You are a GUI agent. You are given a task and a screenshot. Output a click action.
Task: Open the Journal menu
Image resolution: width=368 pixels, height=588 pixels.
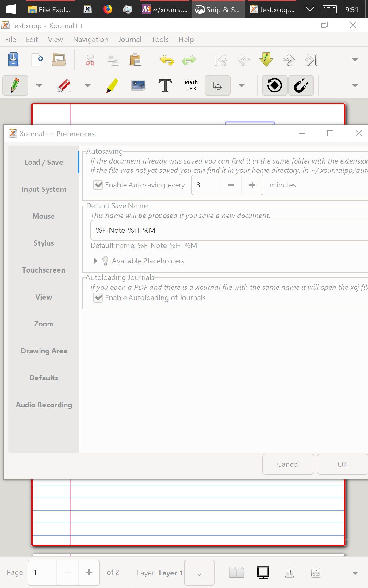point(130,40)
